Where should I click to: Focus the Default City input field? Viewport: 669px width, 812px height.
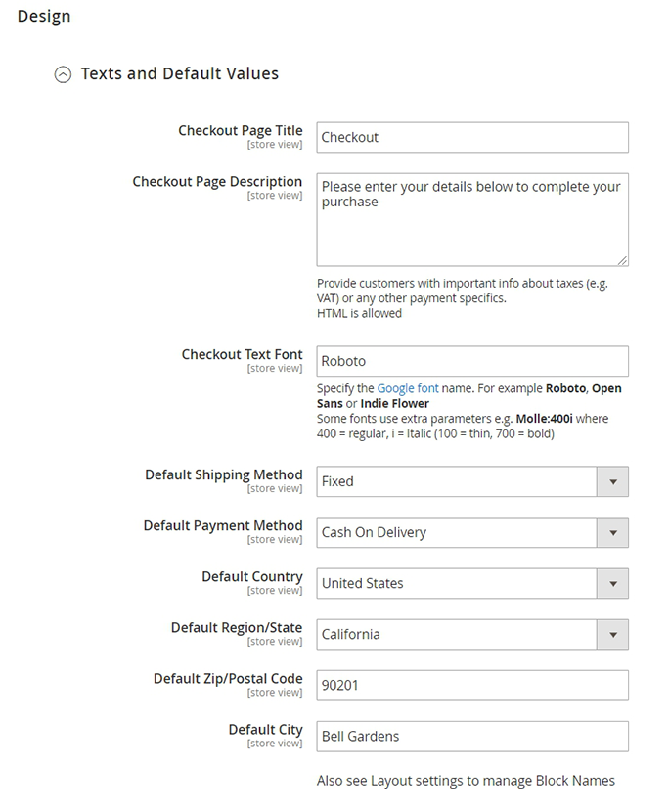coord(471,736)
